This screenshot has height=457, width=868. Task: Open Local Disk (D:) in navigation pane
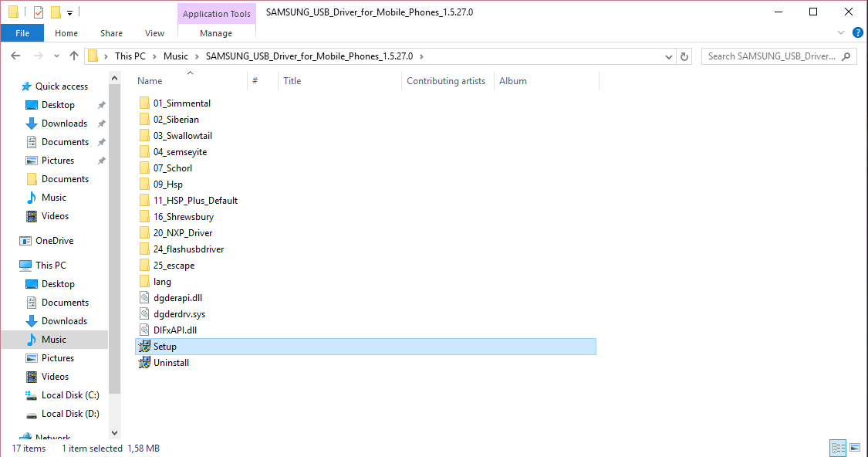click(x=70, y=414)
